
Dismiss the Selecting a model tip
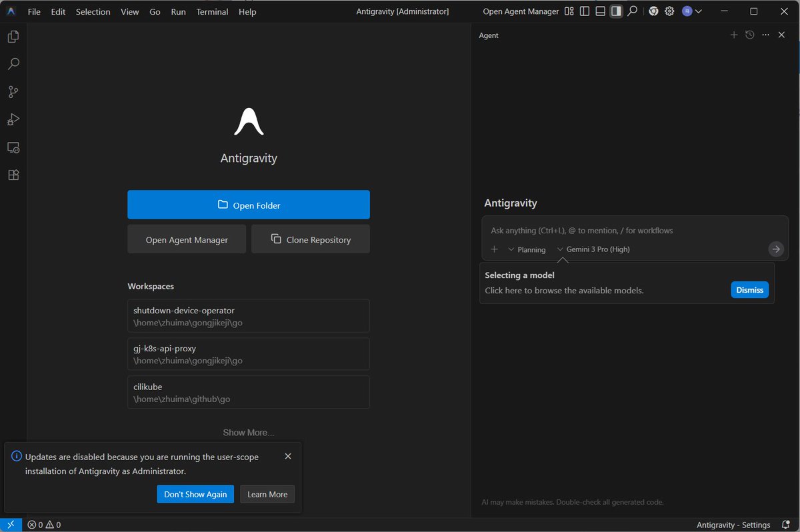750,290
